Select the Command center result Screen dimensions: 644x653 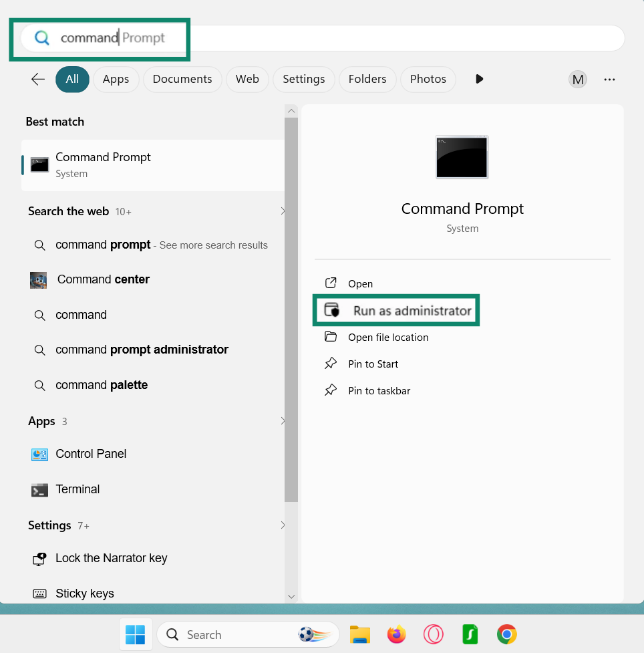(x=153, y=279)
